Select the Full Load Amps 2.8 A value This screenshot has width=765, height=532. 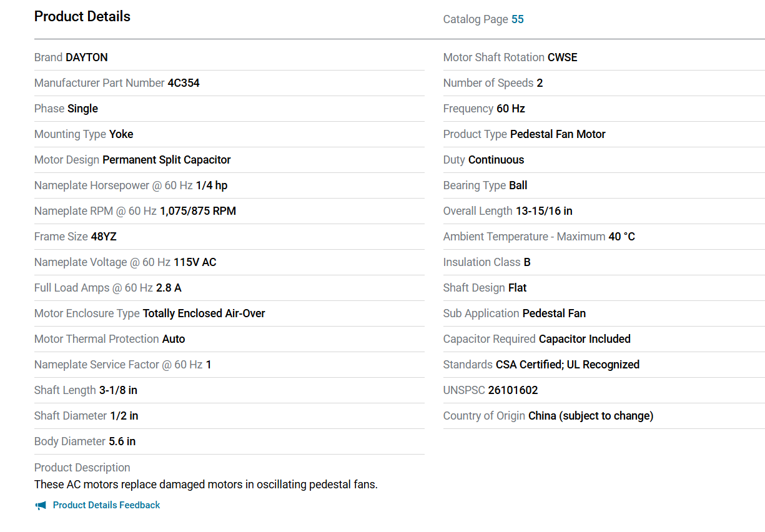tap(169, 288)
